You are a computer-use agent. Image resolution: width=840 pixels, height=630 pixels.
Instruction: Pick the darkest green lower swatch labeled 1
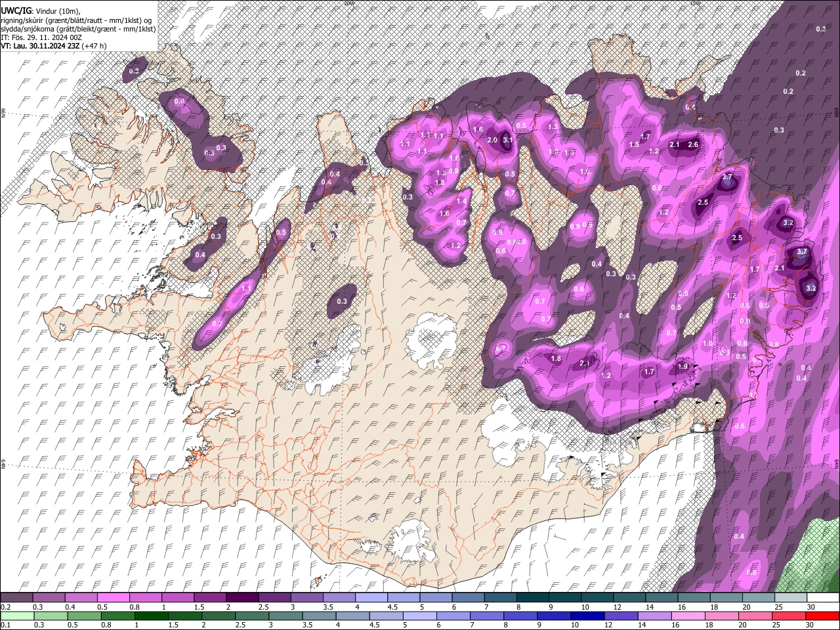point(150,616)
